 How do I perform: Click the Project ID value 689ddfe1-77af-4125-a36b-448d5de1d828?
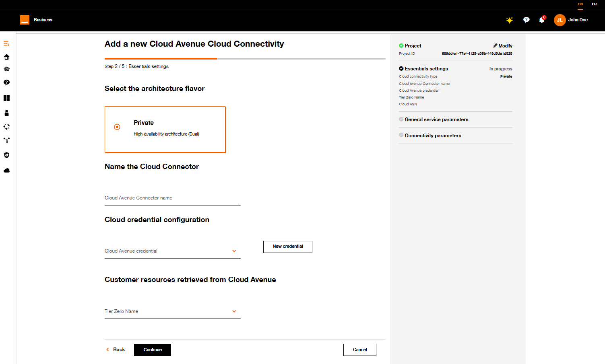(x=477, y=53)
